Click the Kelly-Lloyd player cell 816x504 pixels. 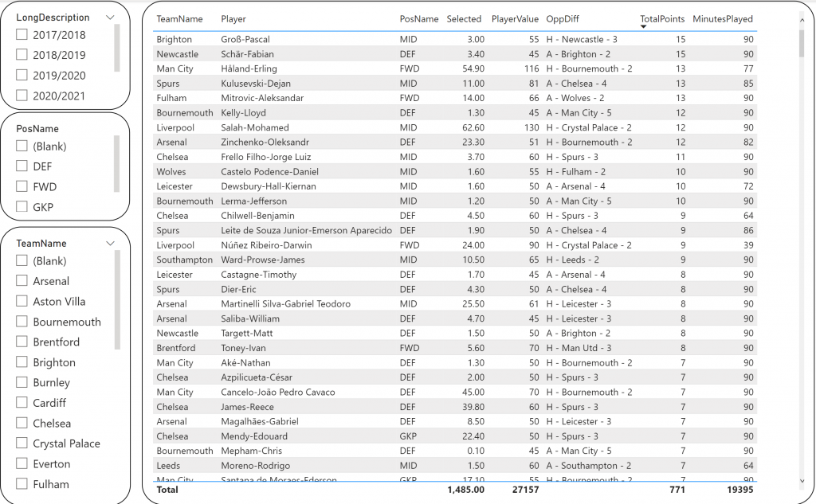[243, 113]
